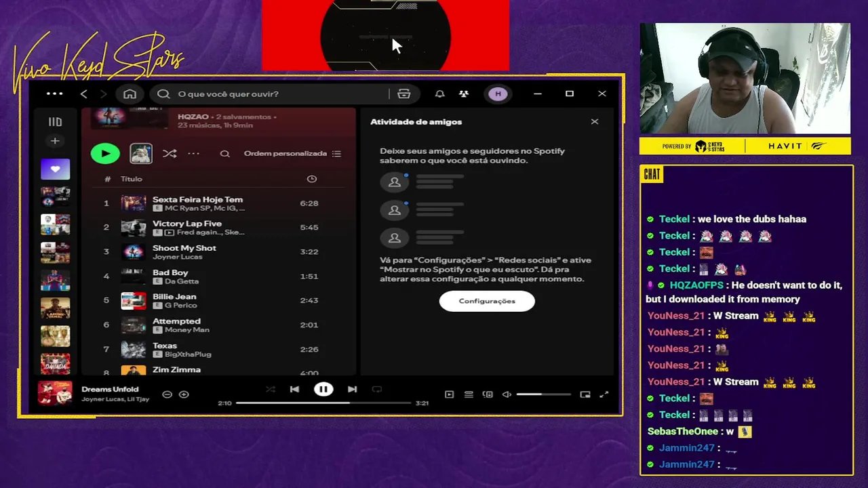The width and height of the screenshot is (868, 488).
Task: Add Dreams Unfold to Liked Songs
Action: pyautogui.click(x=184, y=394)
